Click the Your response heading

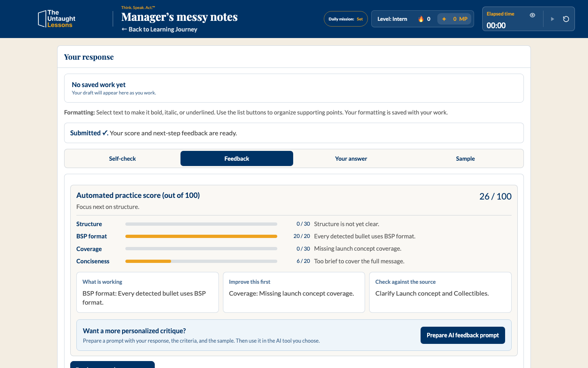coord(89,57)
